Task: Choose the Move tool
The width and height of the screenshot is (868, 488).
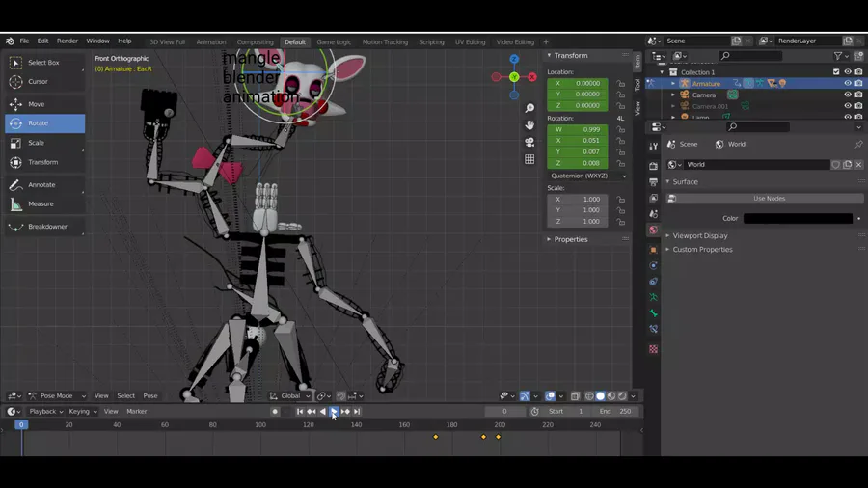Action: 44,104
